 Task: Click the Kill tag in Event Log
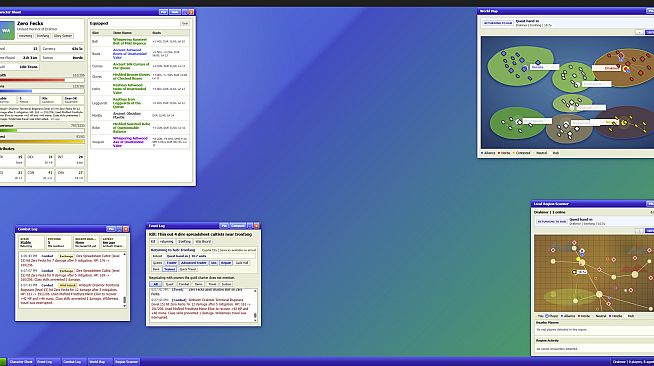pos(153,241)
